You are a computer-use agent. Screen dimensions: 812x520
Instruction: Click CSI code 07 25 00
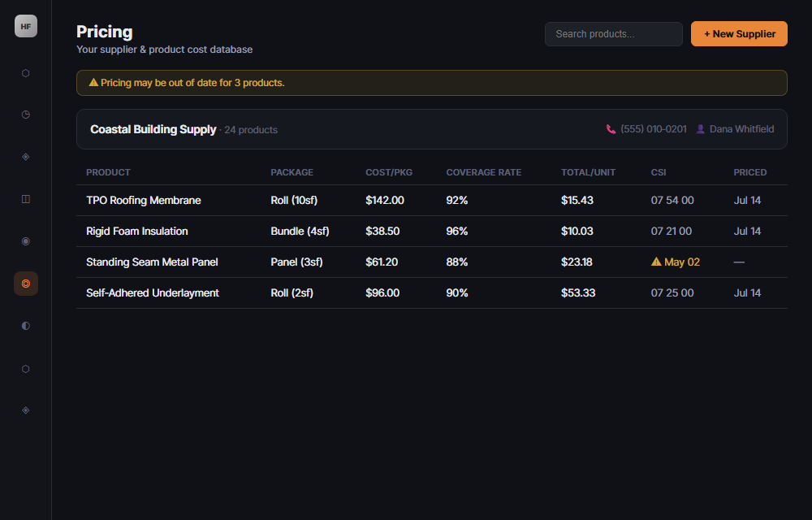[672, 293]
